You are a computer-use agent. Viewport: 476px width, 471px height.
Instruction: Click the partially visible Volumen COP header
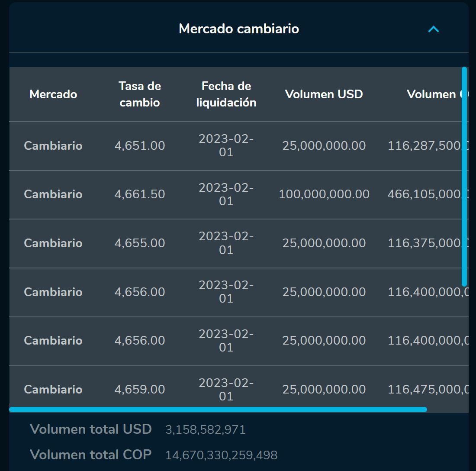tap(433, 94)
